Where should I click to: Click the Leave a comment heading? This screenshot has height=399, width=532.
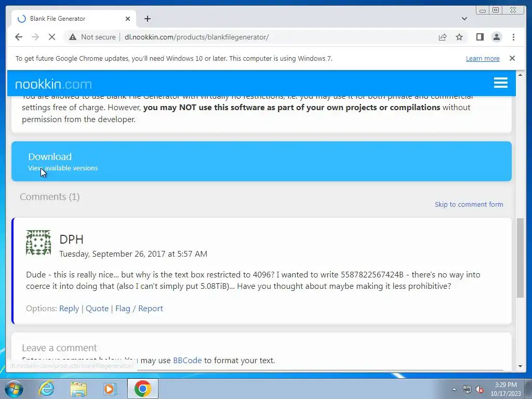[59, 348]
